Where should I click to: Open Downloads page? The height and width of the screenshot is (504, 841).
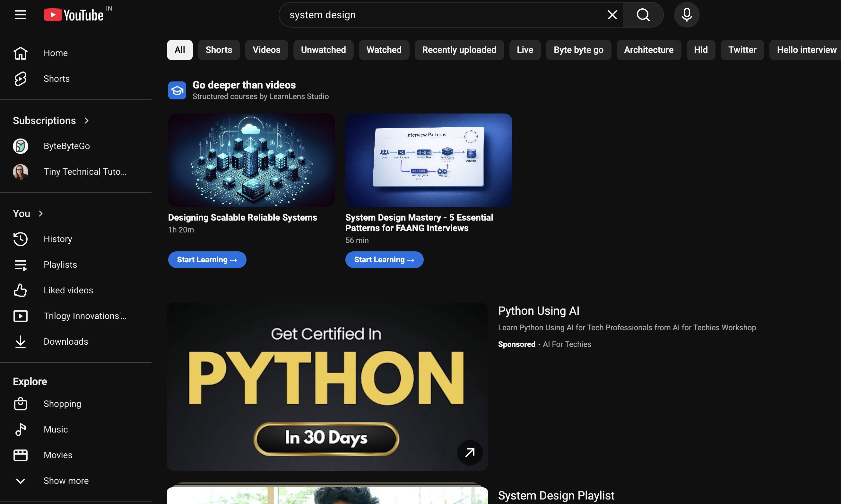[x=65, y=342]
